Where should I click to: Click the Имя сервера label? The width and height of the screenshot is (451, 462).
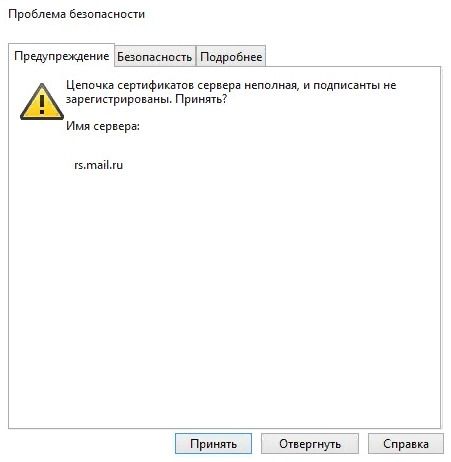pos(103,126)
